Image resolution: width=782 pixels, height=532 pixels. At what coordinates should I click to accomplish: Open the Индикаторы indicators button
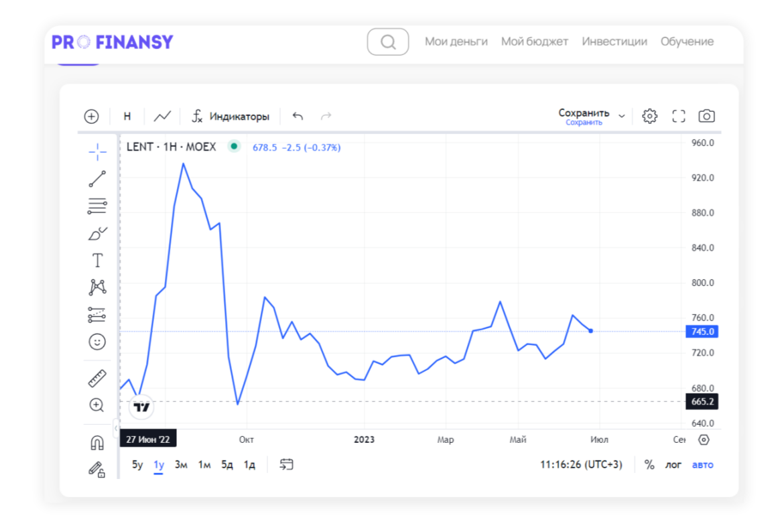tap(231, 116)
